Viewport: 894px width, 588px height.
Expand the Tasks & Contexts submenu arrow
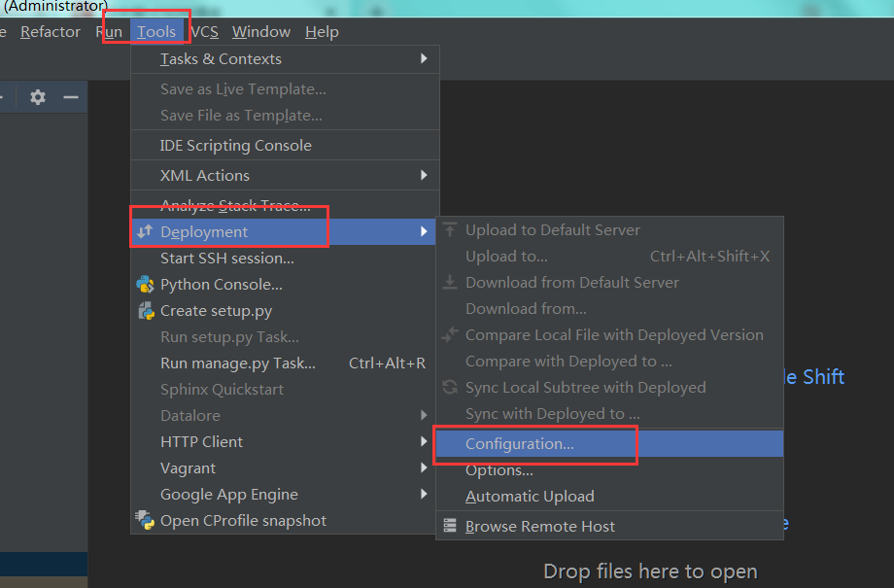click(424, 58)
